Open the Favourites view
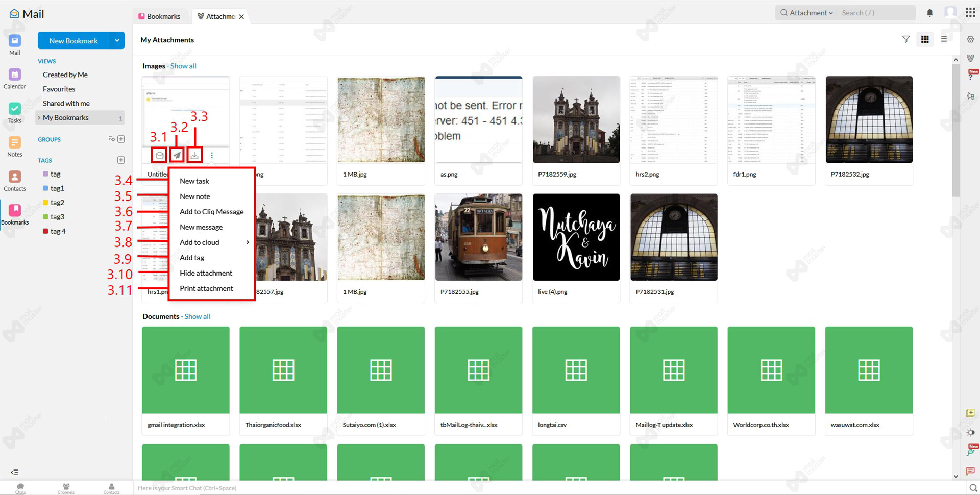Viewport: 980px width, 495px height. click(59, 89)
